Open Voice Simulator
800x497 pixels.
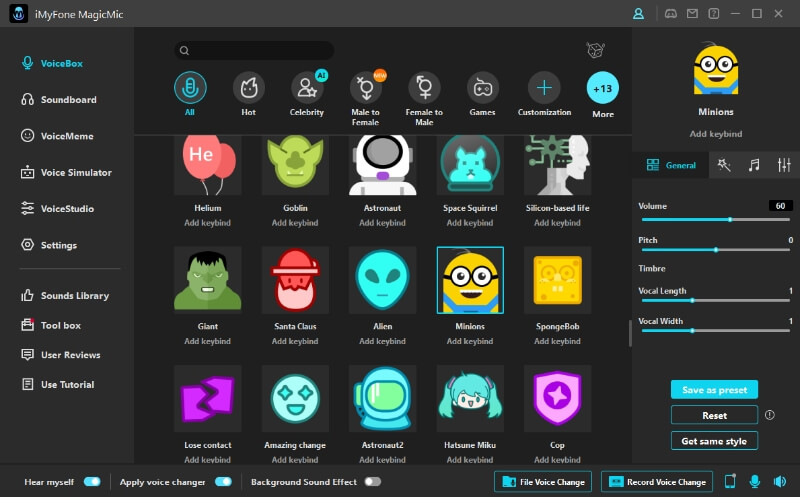[66, 172]
